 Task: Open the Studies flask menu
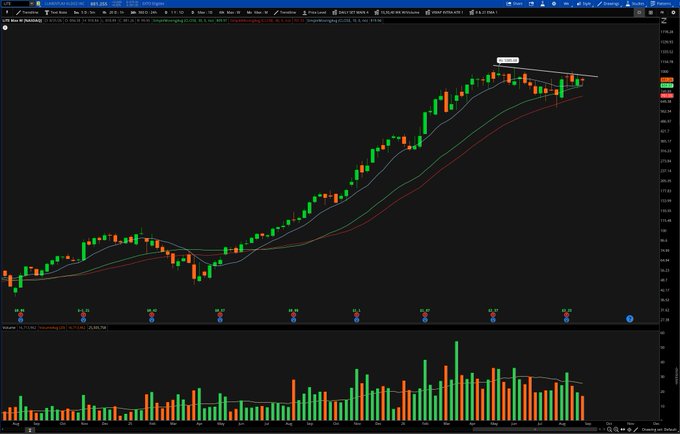coord(634,3)
